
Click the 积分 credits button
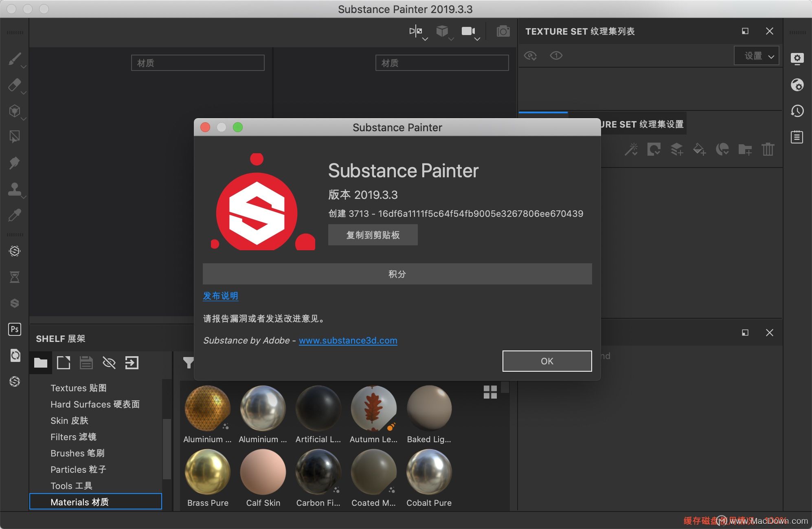[x=397, y=274]
